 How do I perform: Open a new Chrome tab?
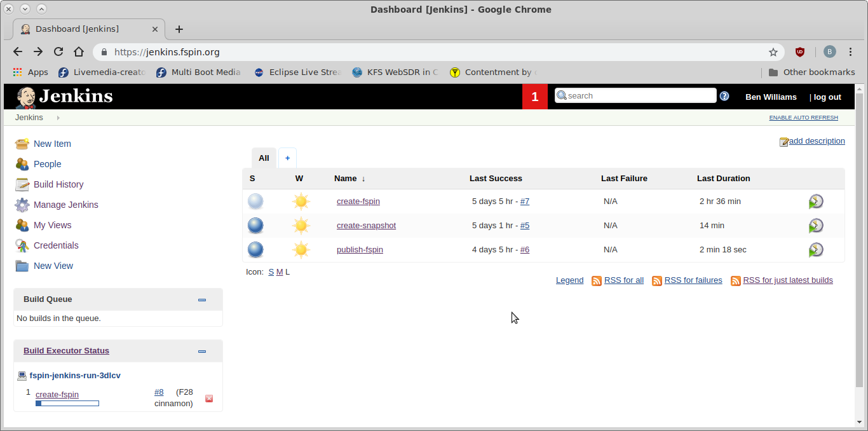pos(179,29)
